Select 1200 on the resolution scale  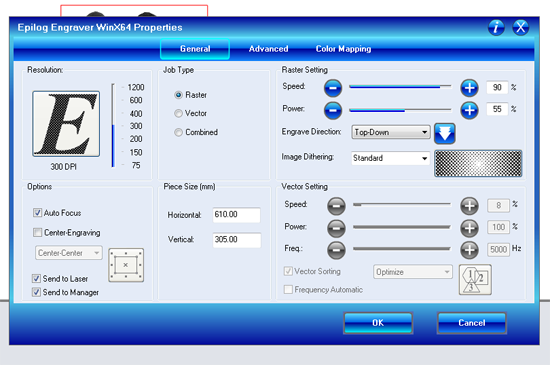coord(136,87)
